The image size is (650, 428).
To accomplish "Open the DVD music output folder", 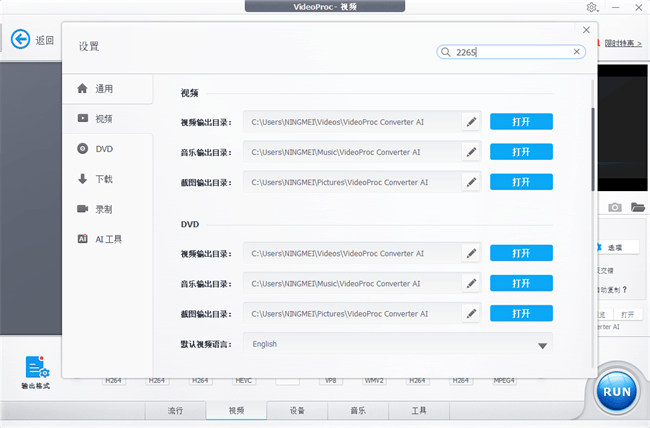I will [521, 283].
